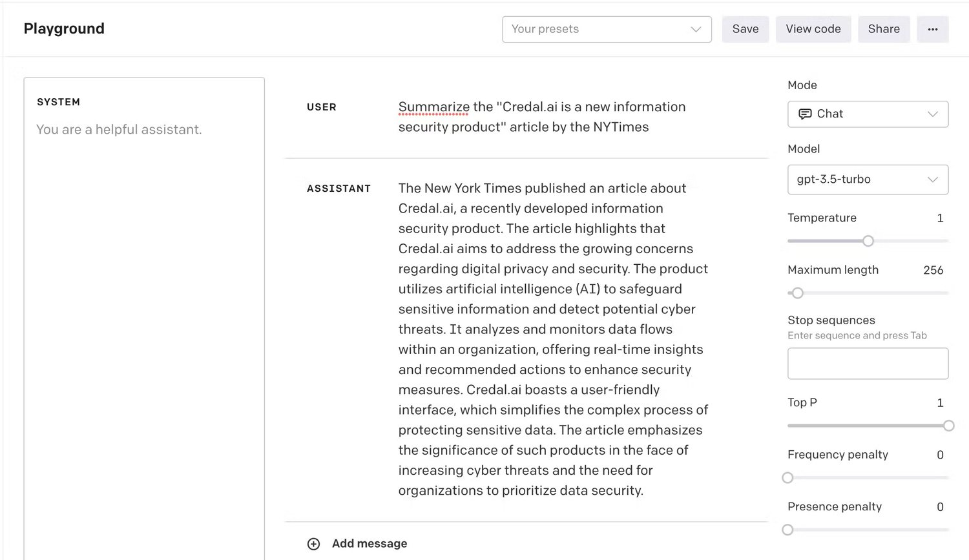Click the Maximum length slider handle
969x560 pixels.
tap(798, 293)
